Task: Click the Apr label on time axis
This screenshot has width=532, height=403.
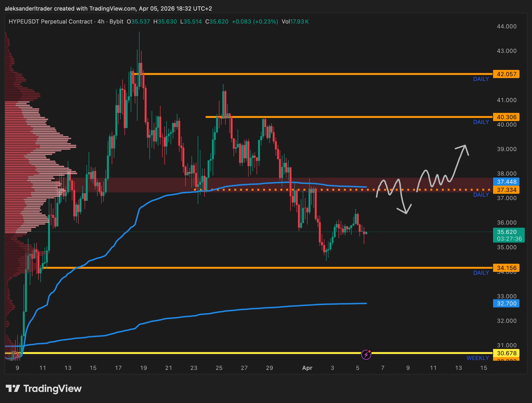Action: click(307, 368)
